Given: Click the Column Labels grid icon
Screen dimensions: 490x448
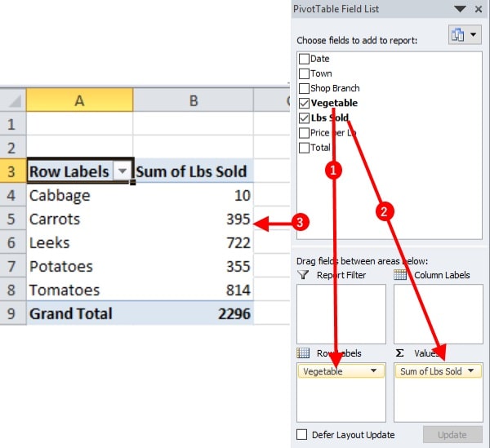Looking at the screenshot, I should coord(400,275).
